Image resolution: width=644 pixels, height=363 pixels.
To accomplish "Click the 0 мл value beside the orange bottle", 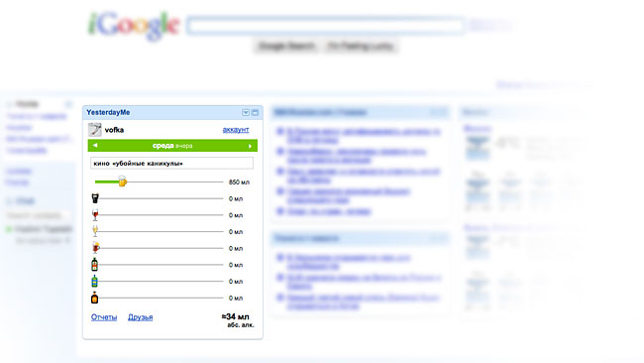I will [x=236, y=299].
